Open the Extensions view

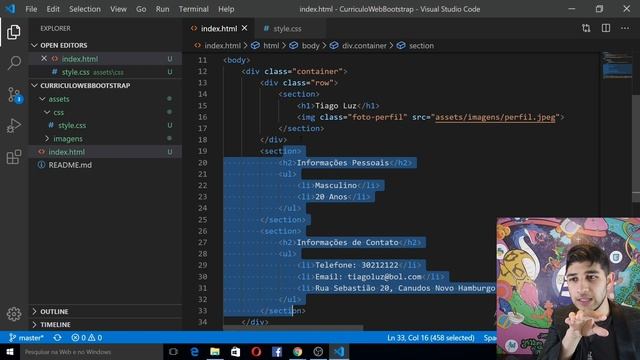14,157
